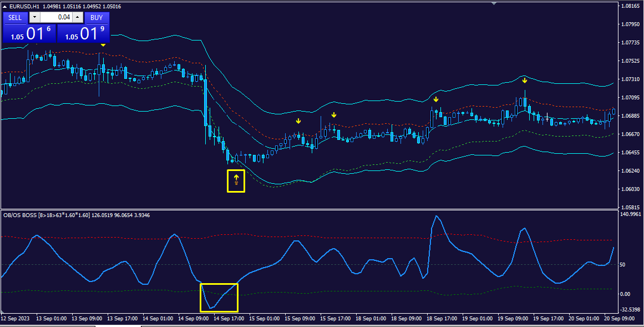Screen dimensions: 644x327
Task: Click the chart shift marker on the top edge
Action: click(494, 4)
